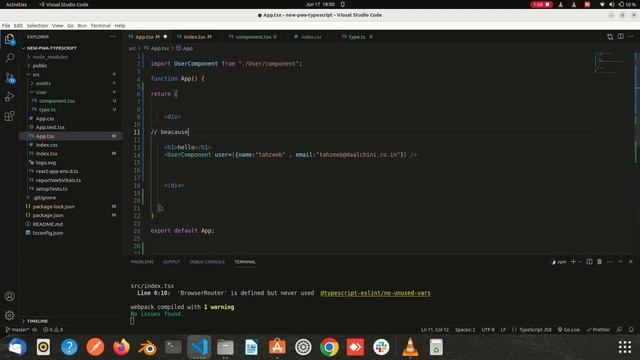Kill terminal with trash icon
Image resolution: width=640 pixels, height=360 pixels.
tap(600, 262)
